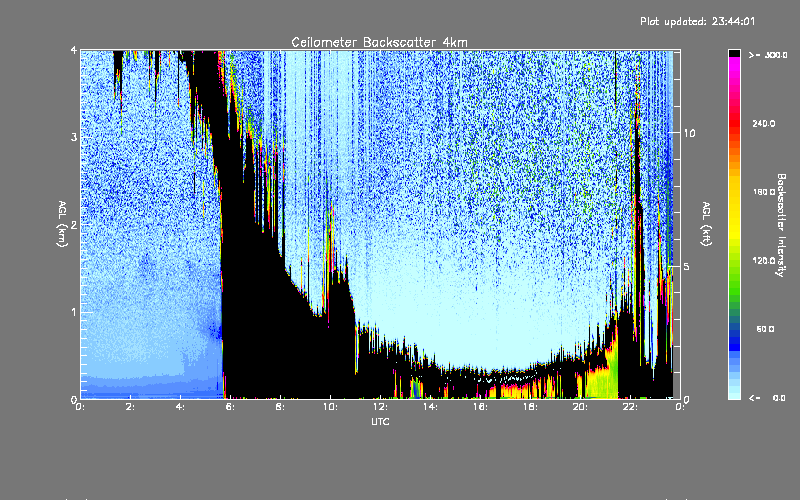Click the 10 kft label on right axis

coord(689,133)
